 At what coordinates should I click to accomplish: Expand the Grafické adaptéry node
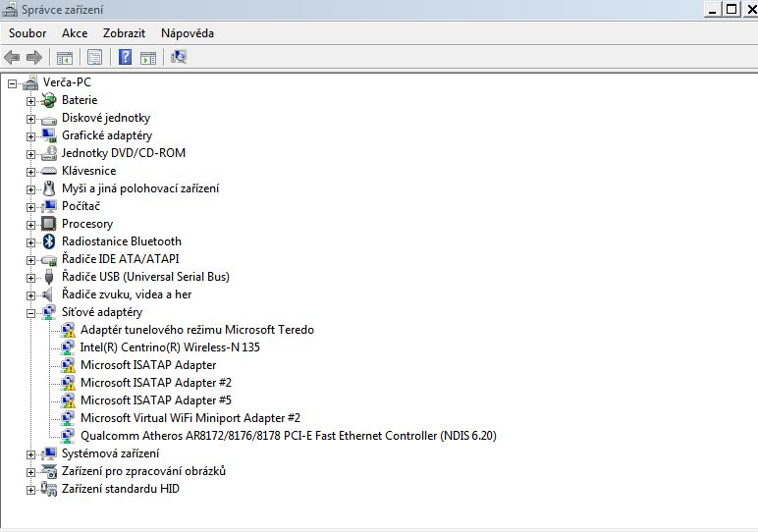[31, 136]
